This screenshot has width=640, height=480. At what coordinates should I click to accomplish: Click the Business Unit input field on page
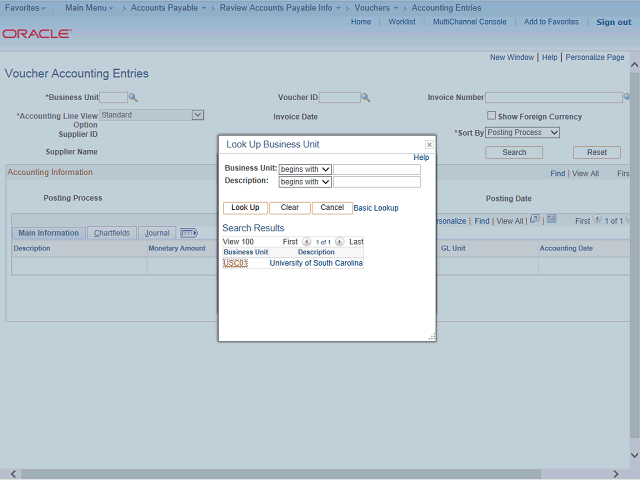point(113,97)
